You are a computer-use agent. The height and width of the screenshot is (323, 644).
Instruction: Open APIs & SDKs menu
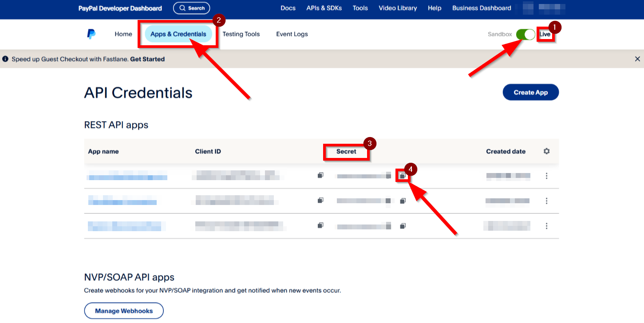pyautogui.click(x=324, y=8)
